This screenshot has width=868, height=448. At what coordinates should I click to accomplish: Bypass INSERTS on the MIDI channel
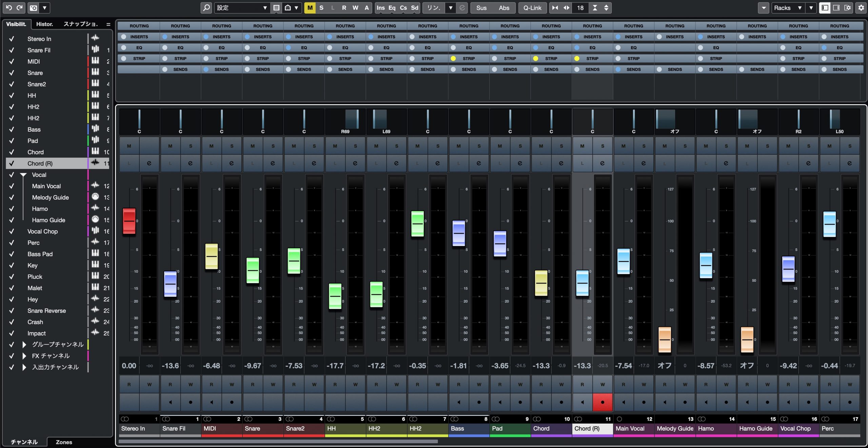[x=206, y=37]
